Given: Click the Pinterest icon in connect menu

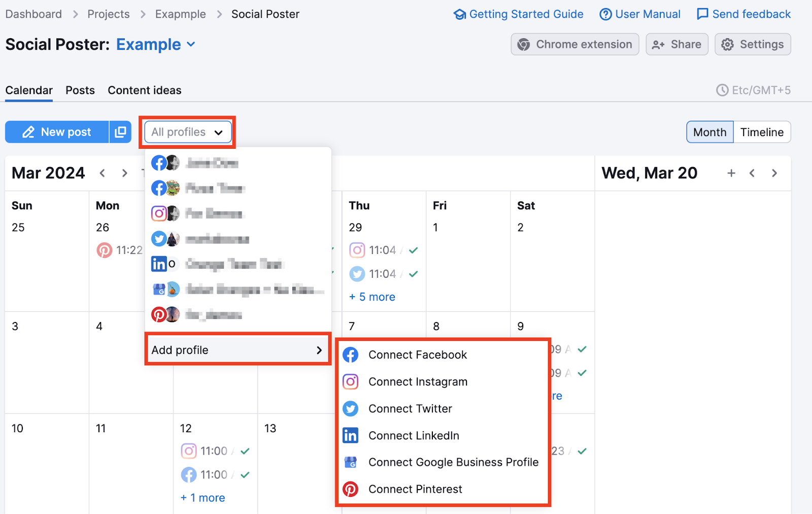Looking at the screenshot, I should (350, 489).
